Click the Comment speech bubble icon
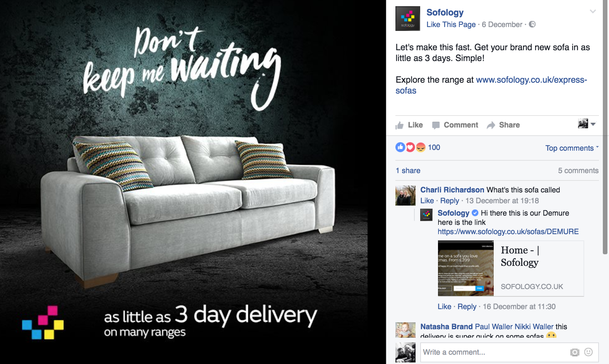The image size is (609, 364). pyautogui.click(x=436, y=125)
